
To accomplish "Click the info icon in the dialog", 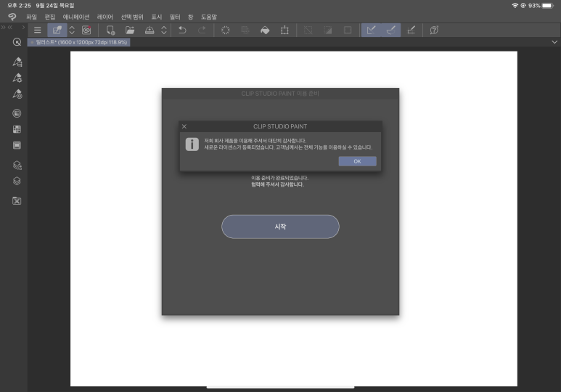I will click(x=192, y=144).
